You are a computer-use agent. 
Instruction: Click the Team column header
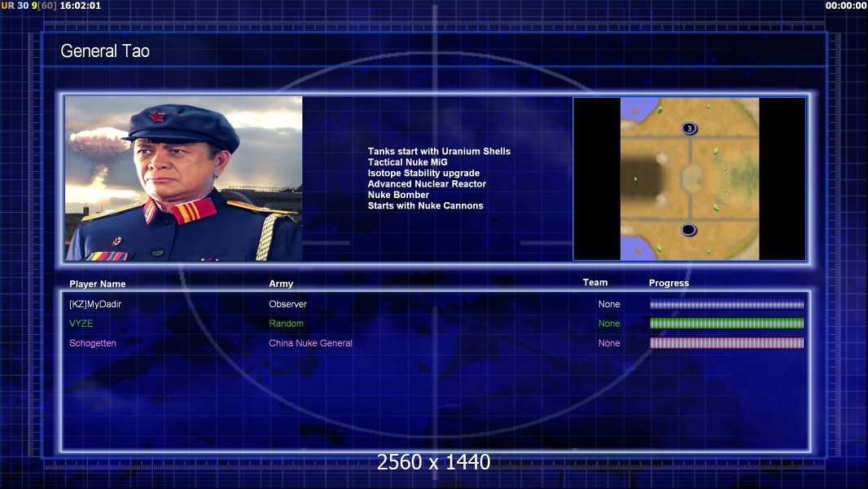click(x=595, y=283)
